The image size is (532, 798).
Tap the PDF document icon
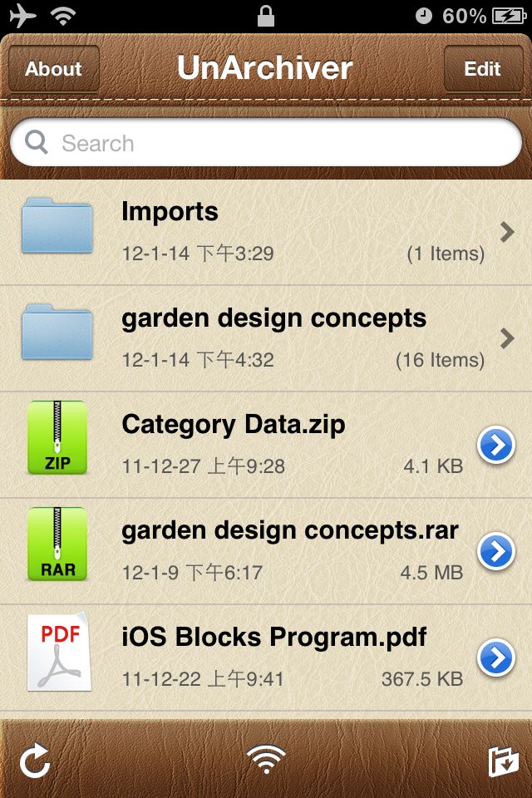pyautogui.click(x=58, y=652)
